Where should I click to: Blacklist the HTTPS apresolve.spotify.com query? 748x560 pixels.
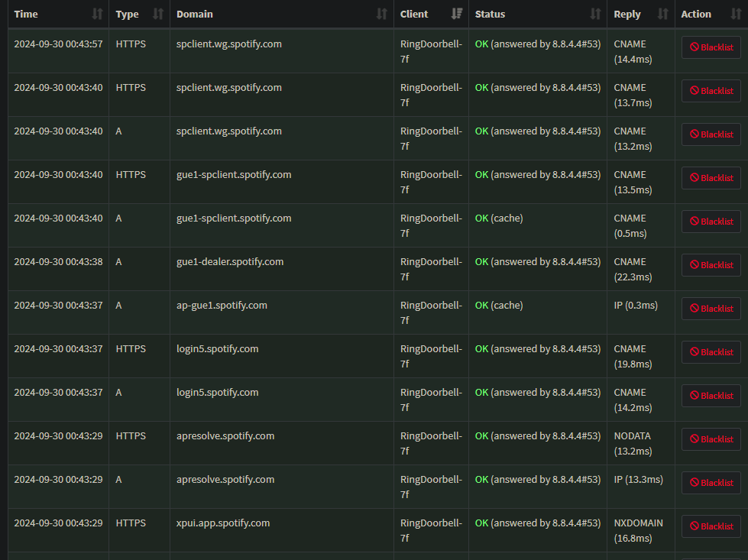click(x=711, y=439)
